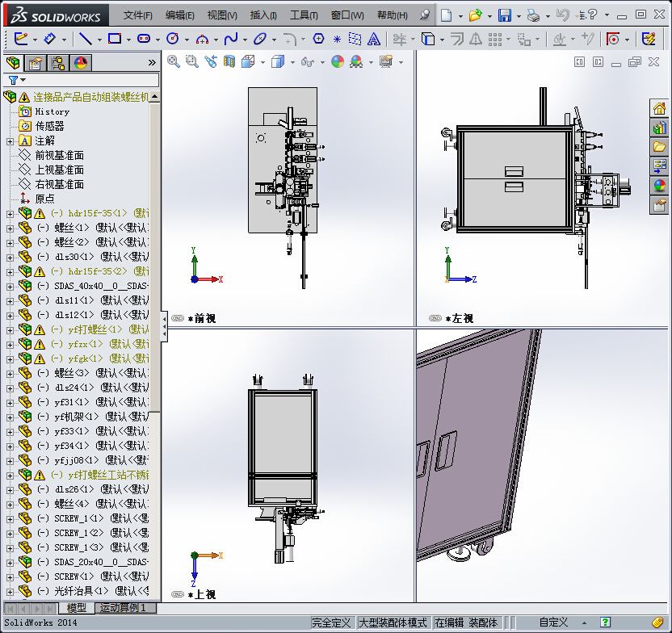Click the New document icon
The image size is (672, 633).
[x=446, y=15]
